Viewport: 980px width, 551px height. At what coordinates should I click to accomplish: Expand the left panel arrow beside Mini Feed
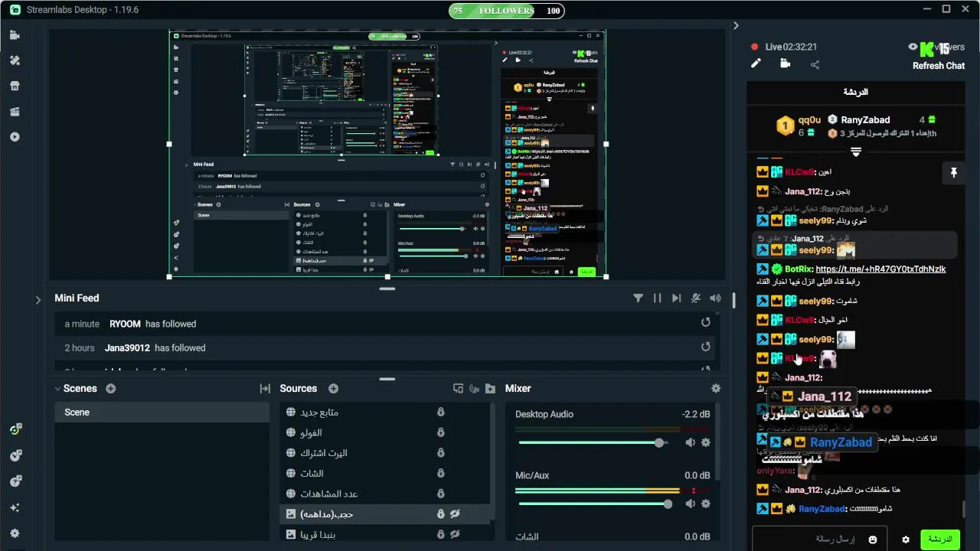pyautogui.click(x=38, y=300)
